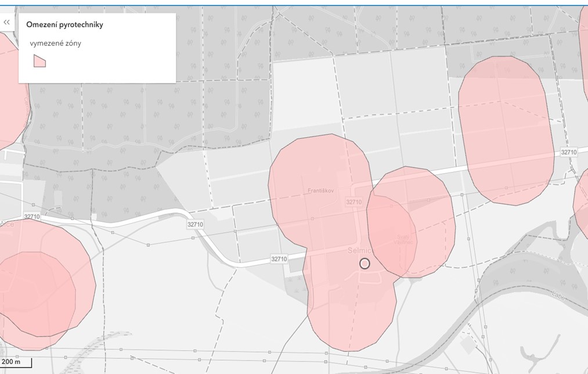Image resolution: width=588 pixels, height=374 pixels.
Task: Select the tall oval pink zone at upper right
Action: click(x=505, y=131)
